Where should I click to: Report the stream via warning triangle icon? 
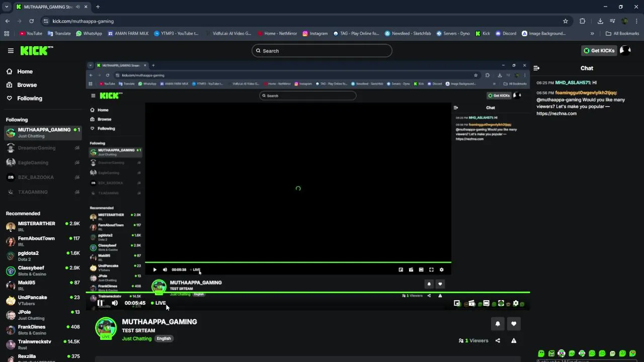(514, 340)
